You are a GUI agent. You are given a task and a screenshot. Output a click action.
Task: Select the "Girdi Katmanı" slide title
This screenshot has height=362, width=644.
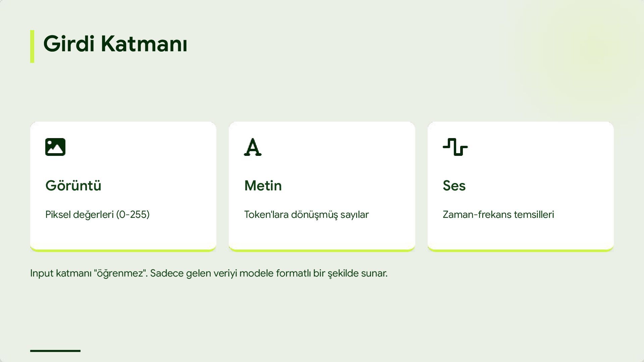pyautogui.click(x=115, y=44)
